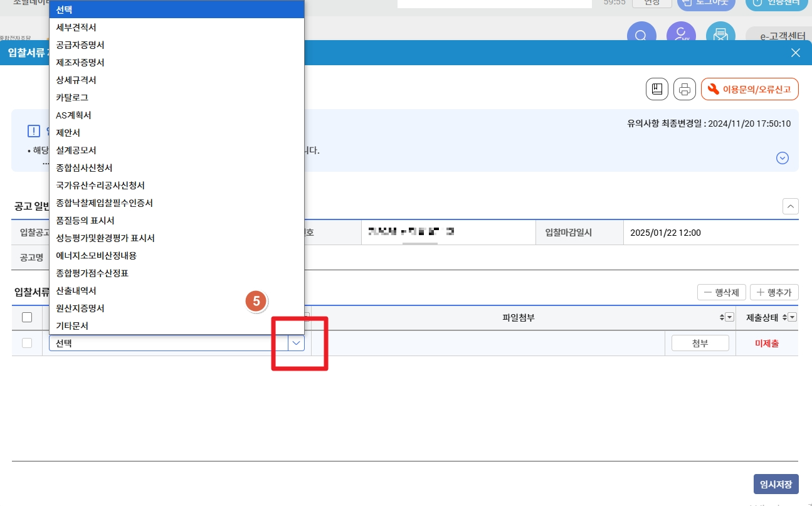812x506 pixels.
Task: Expand the notice area with the circle chevron
Action: (x=782, y=158)
